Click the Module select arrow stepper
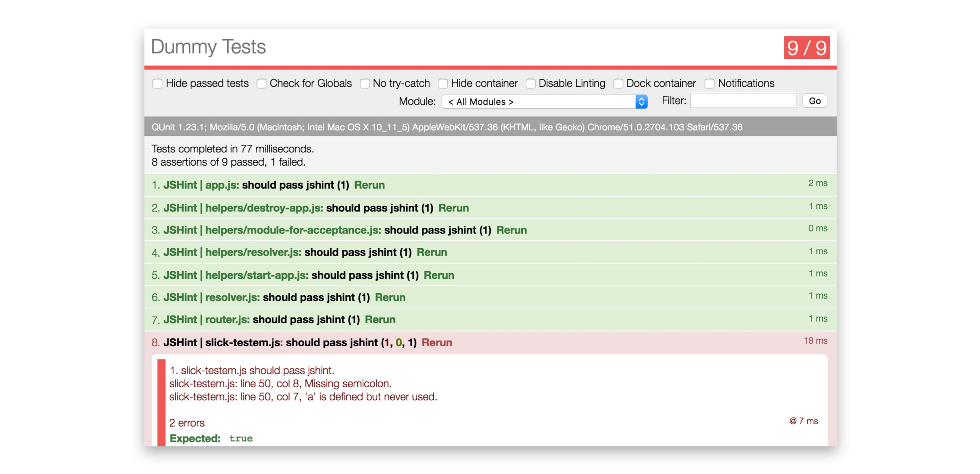The height and width of the screenshot is (474, 980). 641,101
